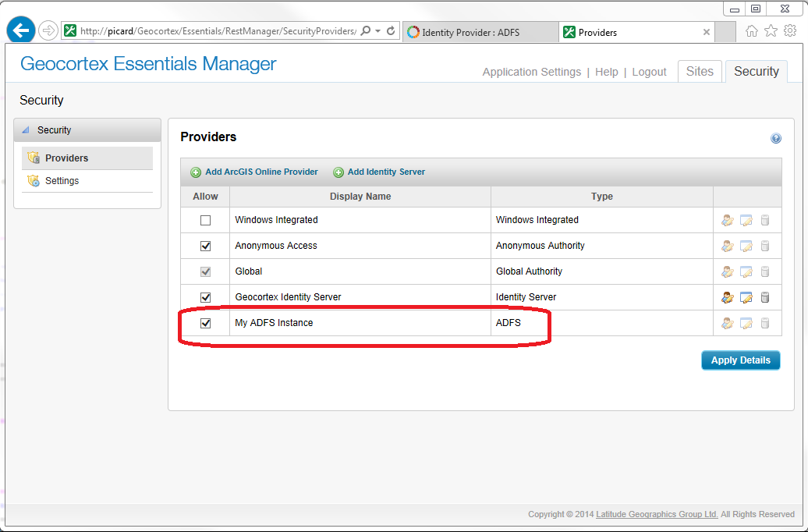Delete the Geocortex Identity Server provider
This screenshot has height=532, width=808.
pyautogui.click(x=764, y=297)
